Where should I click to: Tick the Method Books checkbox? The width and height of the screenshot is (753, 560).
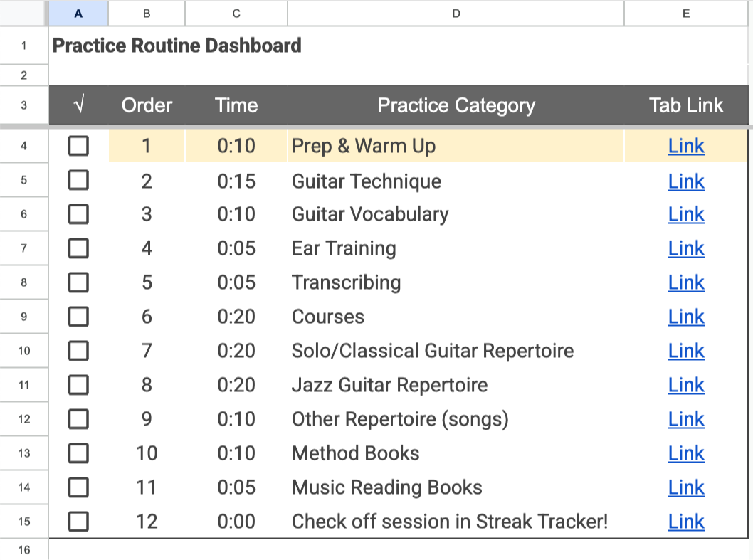pyautogui.click(x=78, y=453)
